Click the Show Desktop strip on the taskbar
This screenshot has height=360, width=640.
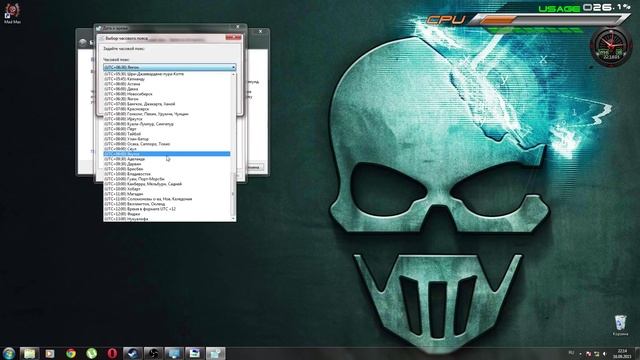coord(637,353)
